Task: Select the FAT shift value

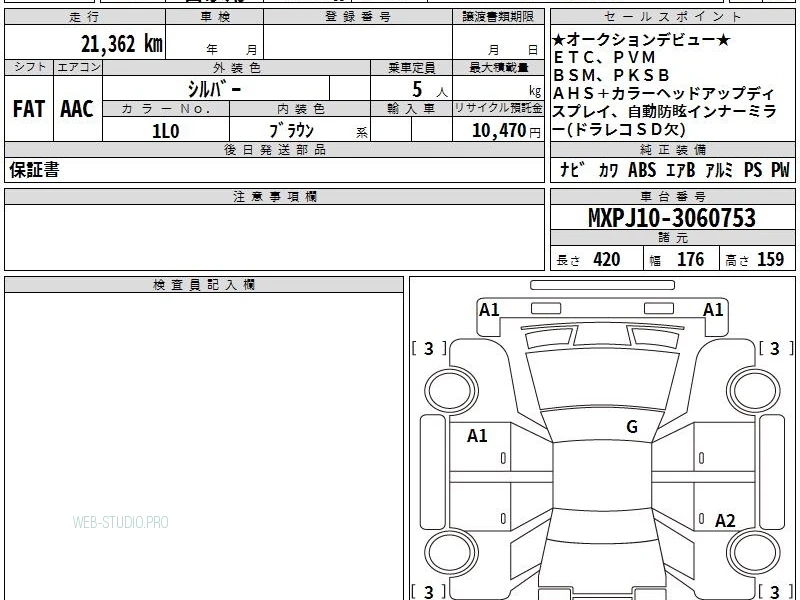Action: (29, 109)
